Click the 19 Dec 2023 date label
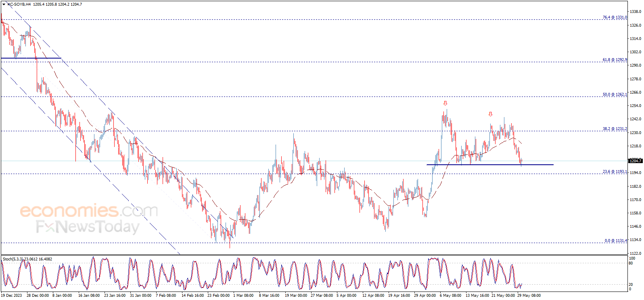 [11, 296]
